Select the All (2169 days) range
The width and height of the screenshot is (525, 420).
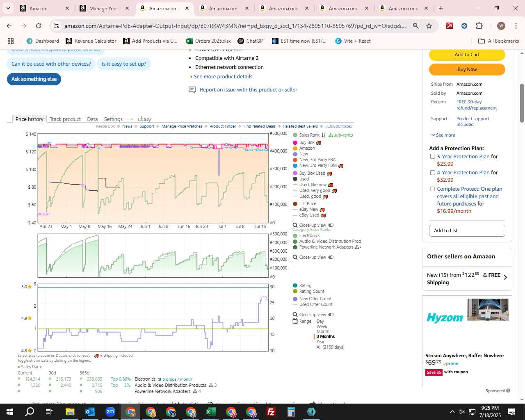click(x=331, y=347)
